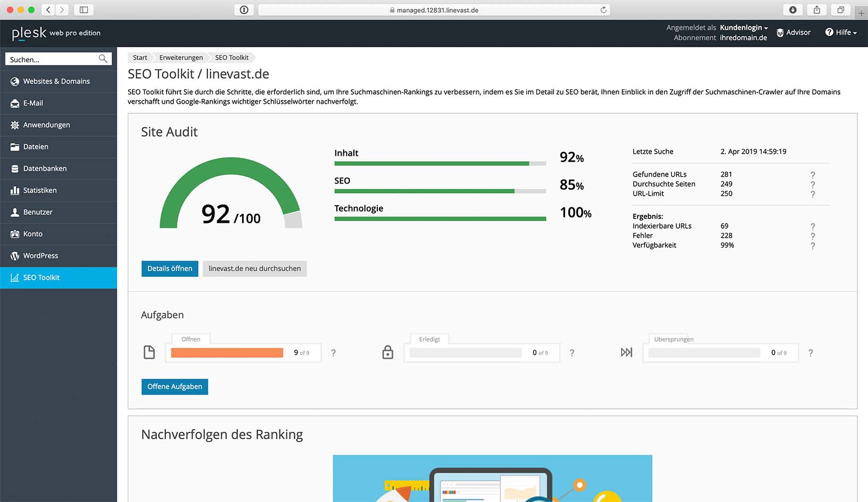868x502 pixels.
Task: Open Websites & Domains sidebar item
Action: [x=59, y=81]
